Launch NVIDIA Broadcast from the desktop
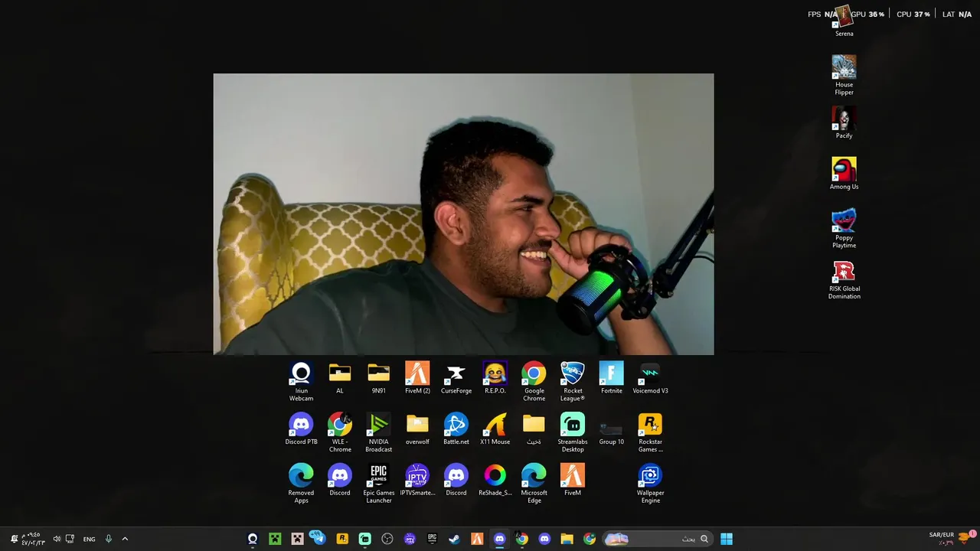The image size is (980, 551). (x=378, y=432)
